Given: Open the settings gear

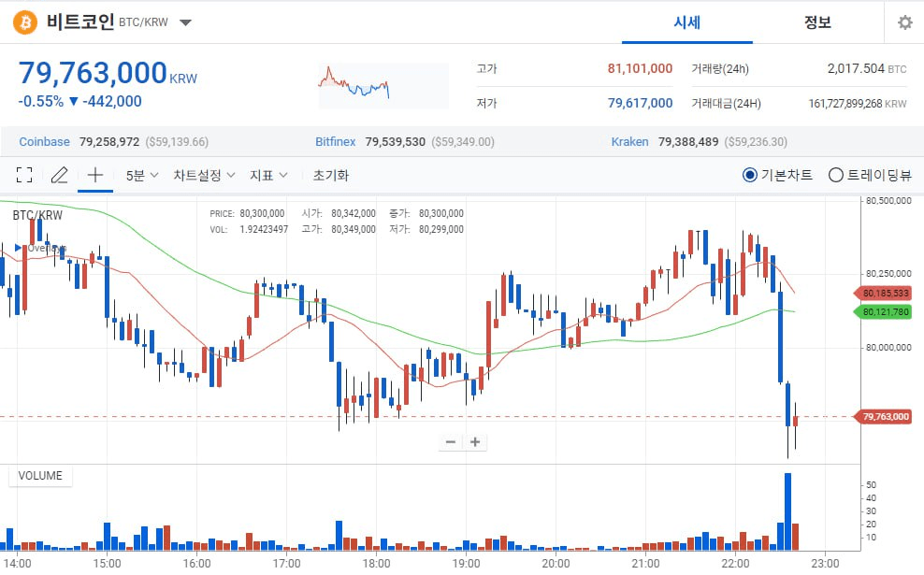Looking at the screenshot, I should 904,22.
